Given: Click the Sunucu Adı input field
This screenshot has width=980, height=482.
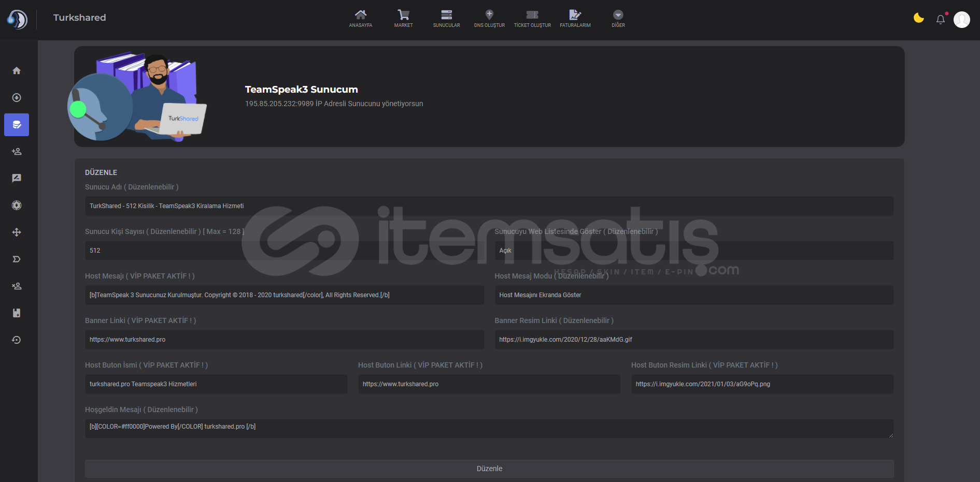Looking at the screenshot, I should (x=489, y=206).
